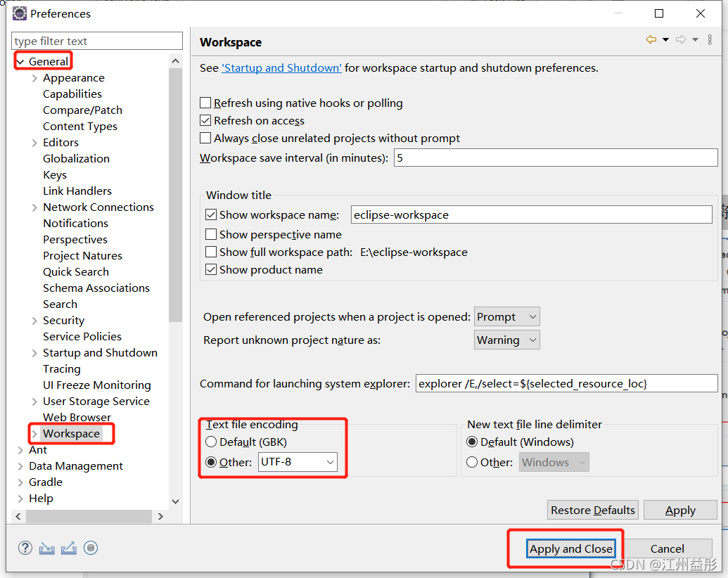Open the Warning project nature dropdown
Viewport: 728px width, 578px height.
coord(507,340)
